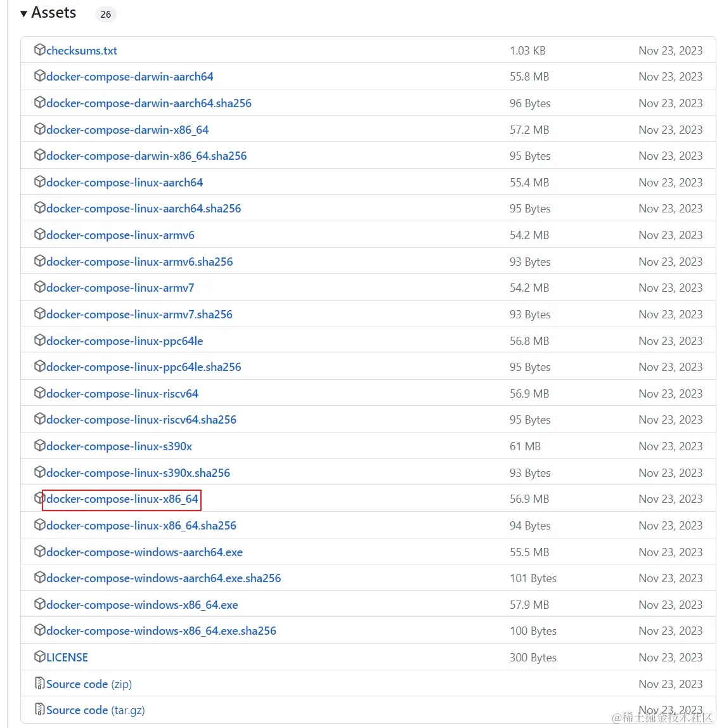The height and width of the screenshot is (728, 717).
Task: Click package icon beside docker-compose-windows-x86_64.exe
Action: (x=40, y=604)
